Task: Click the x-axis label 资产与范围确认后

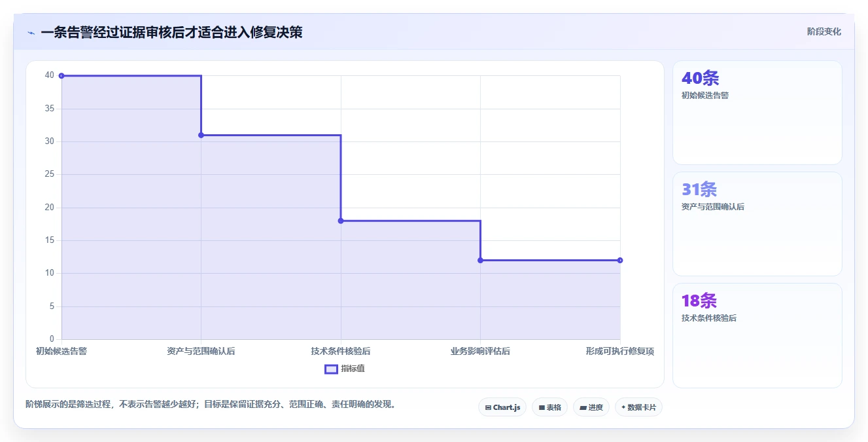Action: (201, 351)
